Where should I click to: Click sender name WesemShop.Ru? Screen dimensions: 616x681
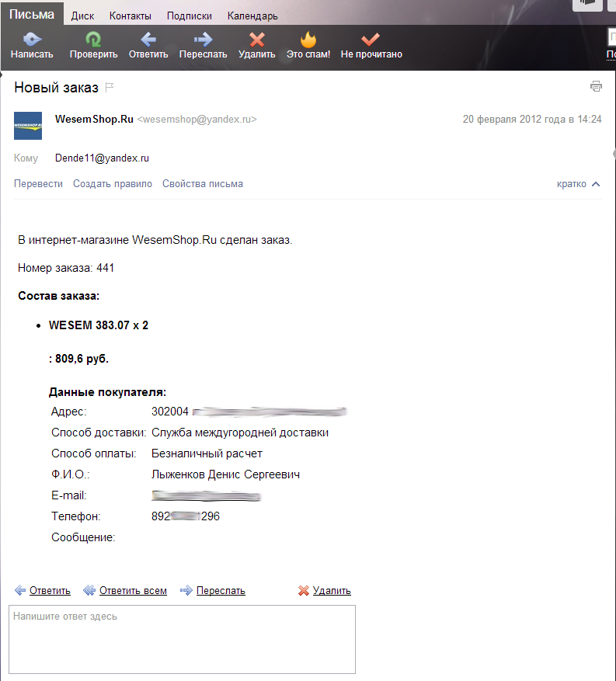click(94, 119)
